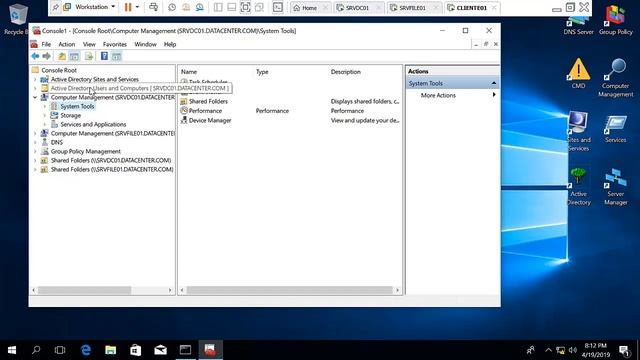Click the Windows Start button
The height and width of the screenshot is (360, 640).
pos(12,350)
